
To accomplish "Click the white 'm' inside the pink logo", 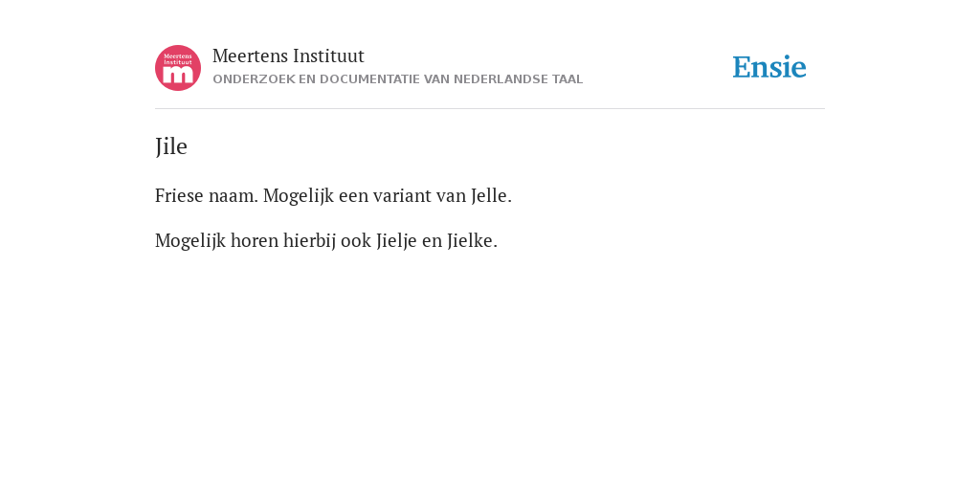I will coord(178,74).
